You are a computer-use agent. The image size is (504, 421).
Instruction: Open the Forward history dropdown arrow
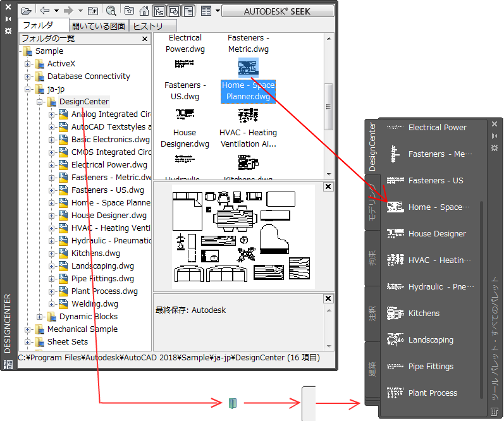point(80,11)
